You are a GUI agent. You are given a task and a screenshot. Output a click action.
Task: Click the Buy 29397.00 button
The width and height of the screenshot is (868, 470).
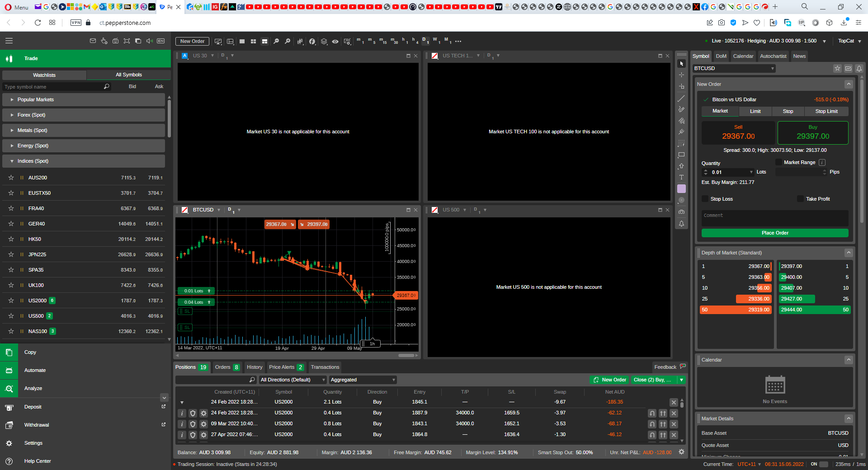813,132
